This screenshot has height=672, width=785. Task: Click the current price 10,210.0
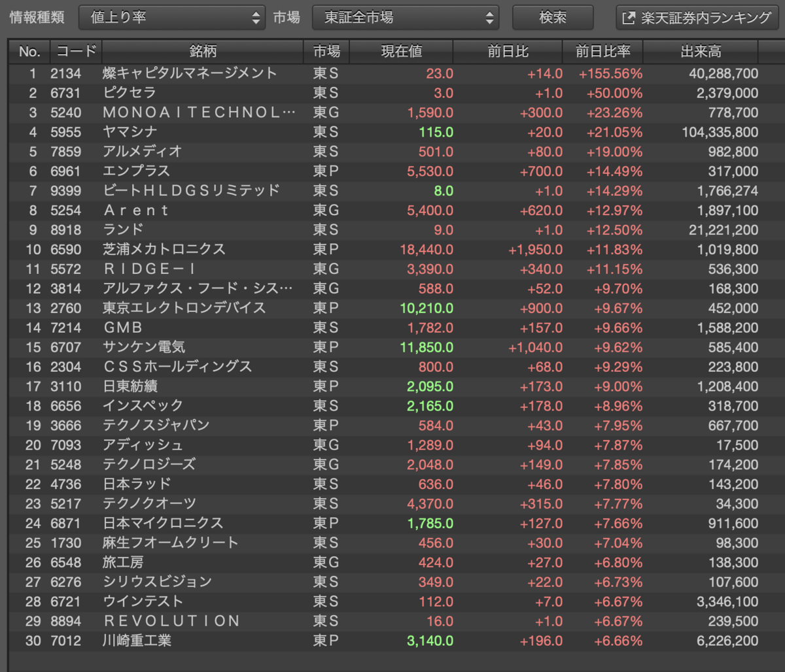coord(427,308)
